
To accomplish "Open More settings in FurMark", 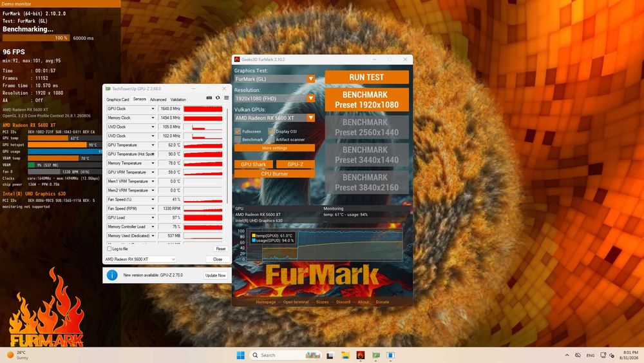I will point(274,148).
